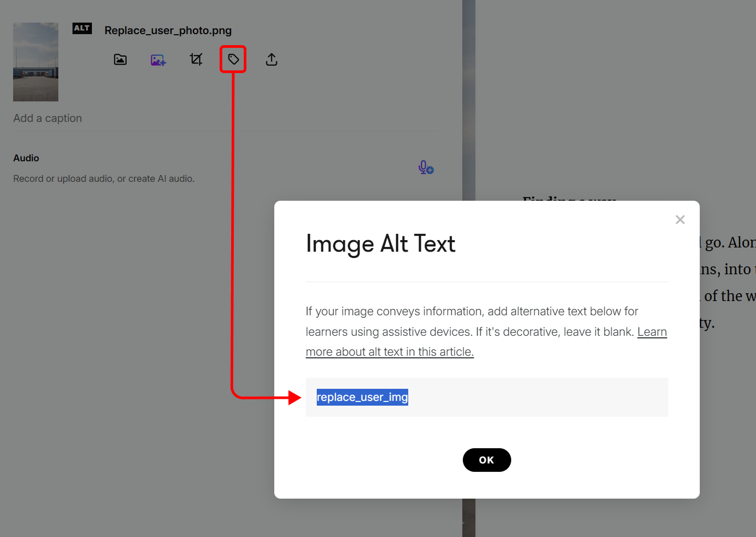Click the Image Alt Text dialog title
The height and width of the screenshot is (537, 756).
pyautogui.click(x=380, y=244)
